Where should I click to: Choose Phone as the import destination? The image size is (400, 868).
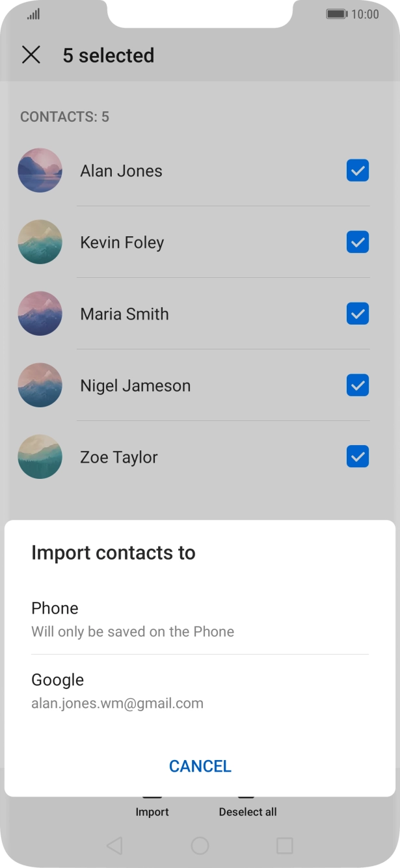(200, 619)
